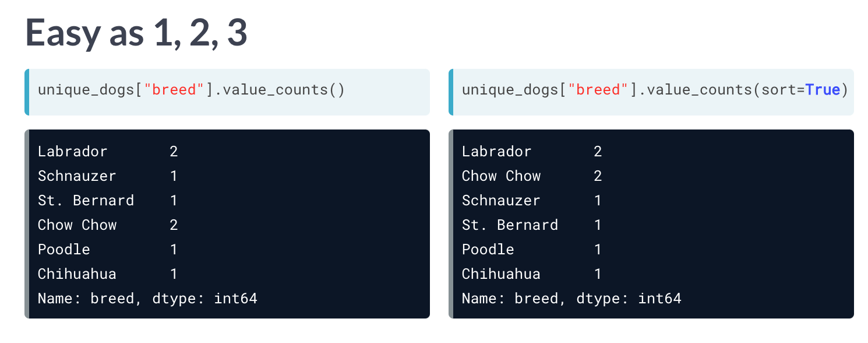
Task: Click St. Bernard row in the sort=True output
Action: [532, 225]
